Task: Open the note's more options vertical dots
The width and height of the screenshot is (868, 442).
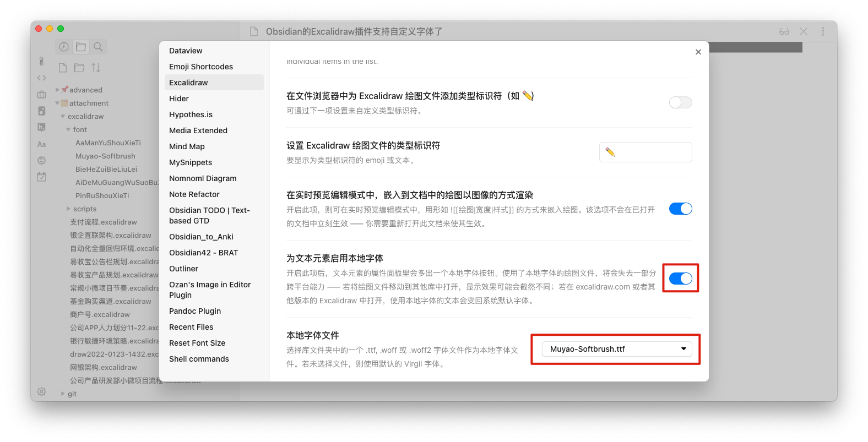Action: coord(823,32)
